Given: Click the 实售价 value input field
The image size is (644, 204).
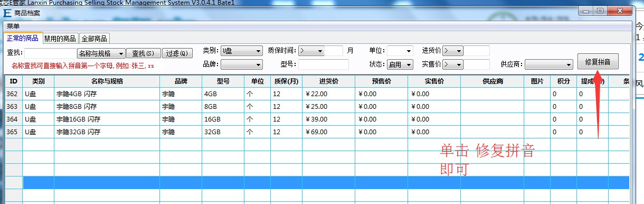Looking at the screenshot, I should tap(477, 64).
